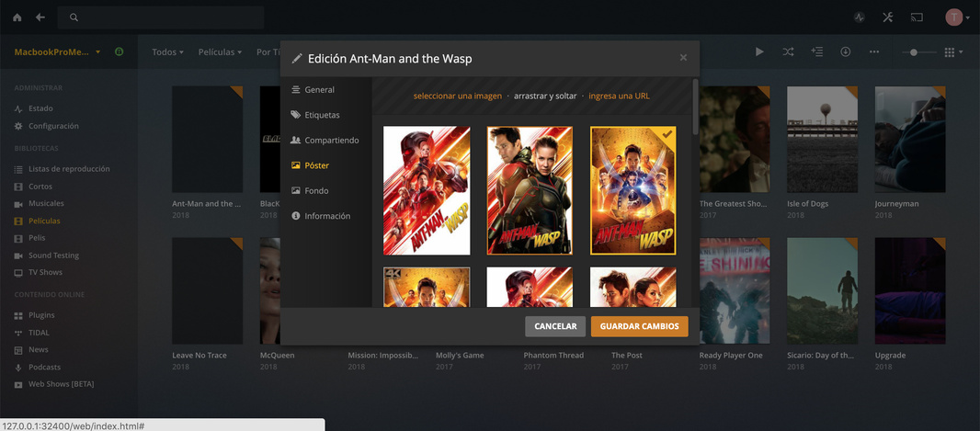Image resolution: width=980 pixels, height=431 pixels.
Task: Open Journeyman poster
Action: [x=910, y=140]
